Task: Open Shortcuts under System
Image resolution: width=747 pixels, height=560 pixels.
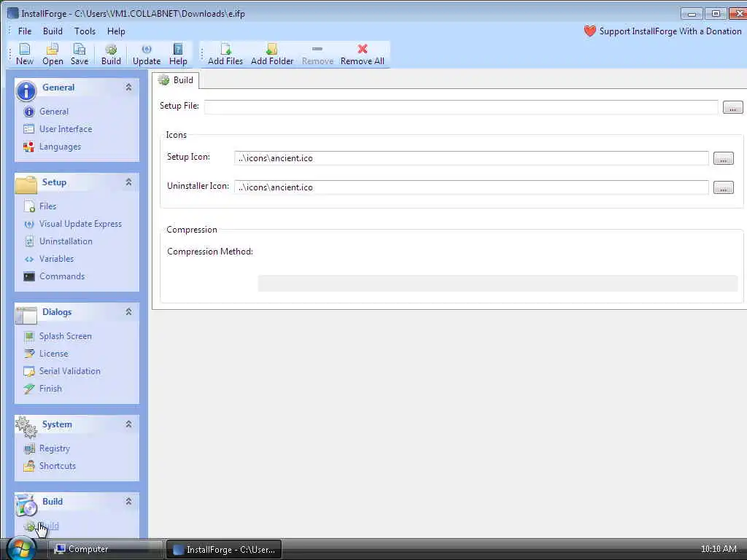Action: (50, 466)
